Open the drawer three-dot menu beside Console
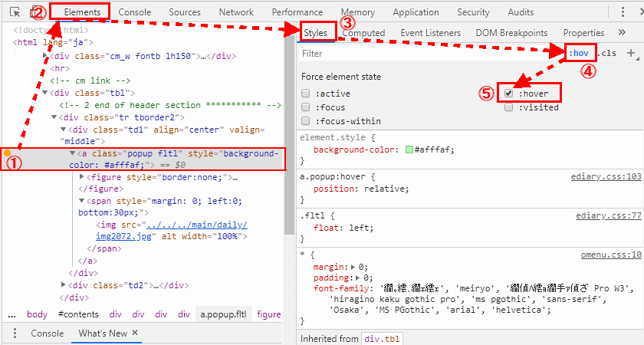This screenshot has height=345, width=644. (x=15, y=333)
